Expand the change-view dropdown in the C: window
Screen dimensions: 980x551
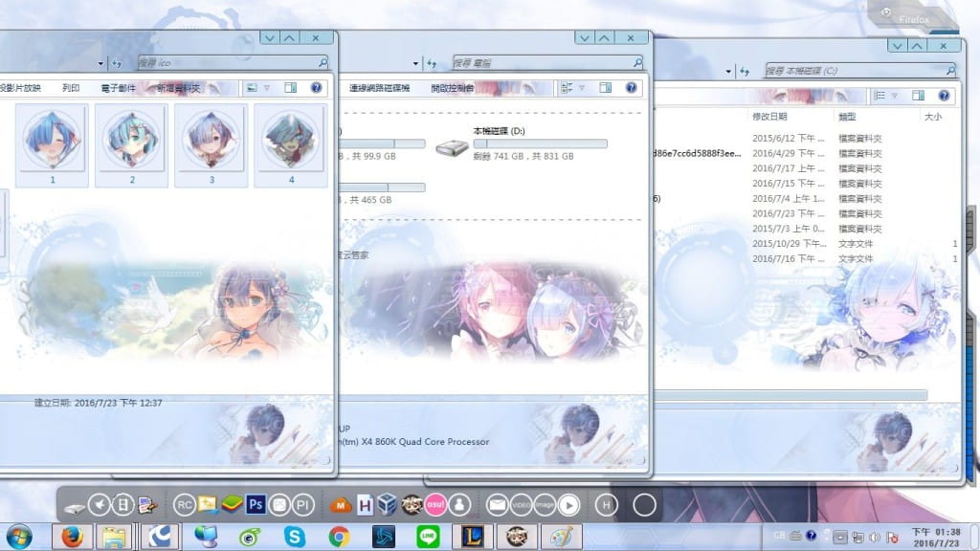[x=894, y=95]
